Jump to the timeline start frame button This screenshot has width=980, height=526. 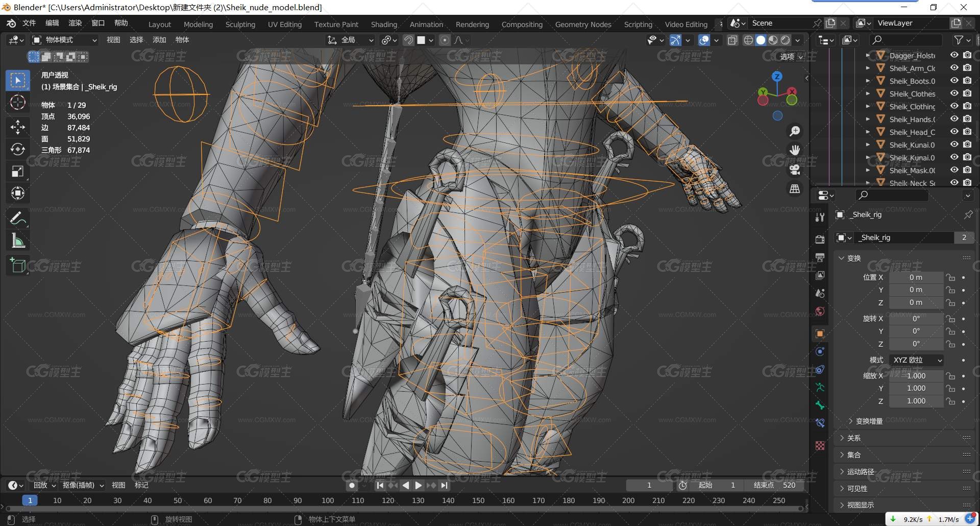coord(380,486)
